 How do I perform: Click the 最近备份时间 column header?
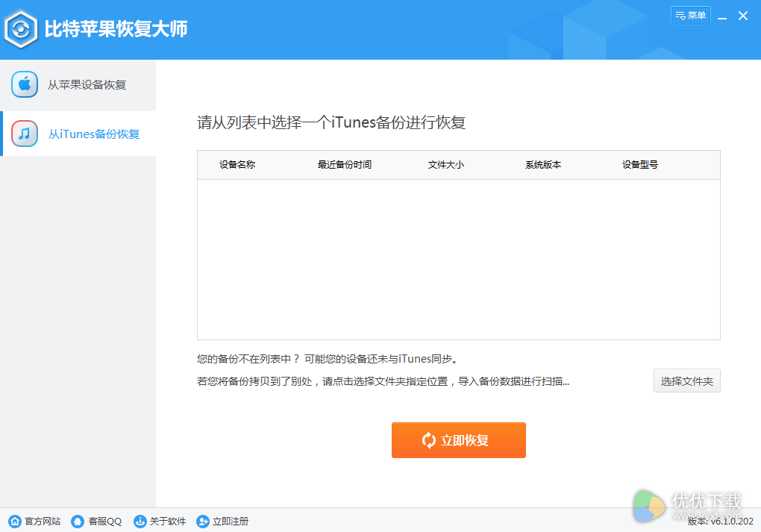(344, 165)
